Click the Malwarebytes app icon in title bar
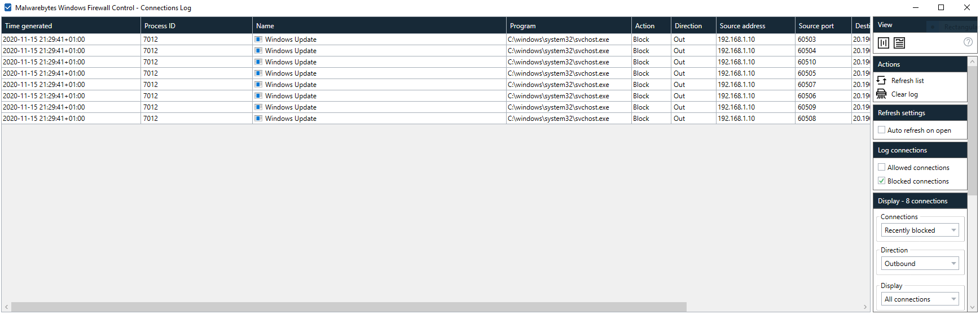 8,8
